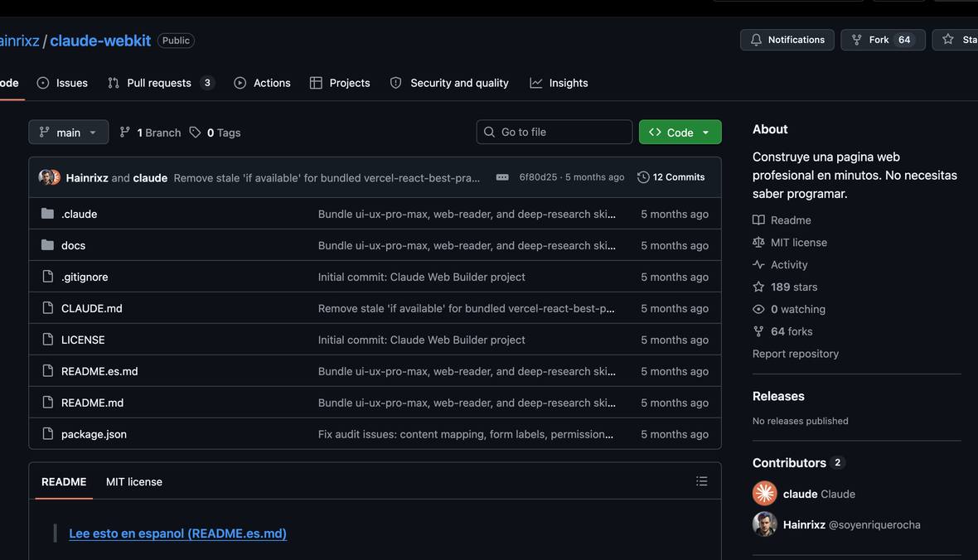The width and height of the screenshot is (978, 560).
Task: Click the clock icon beside 12 Commits
Action: [x=643, y=177]
